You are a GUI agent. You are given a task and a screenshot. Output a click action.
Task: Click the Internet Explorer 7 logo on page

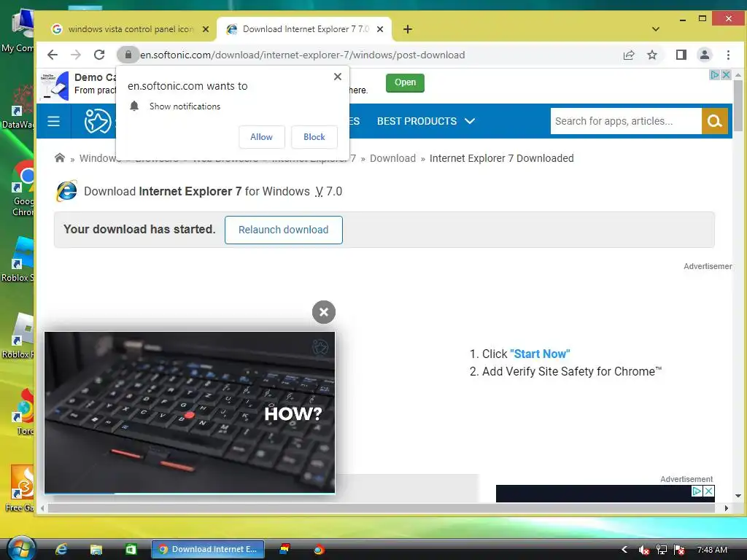[66, 192]
